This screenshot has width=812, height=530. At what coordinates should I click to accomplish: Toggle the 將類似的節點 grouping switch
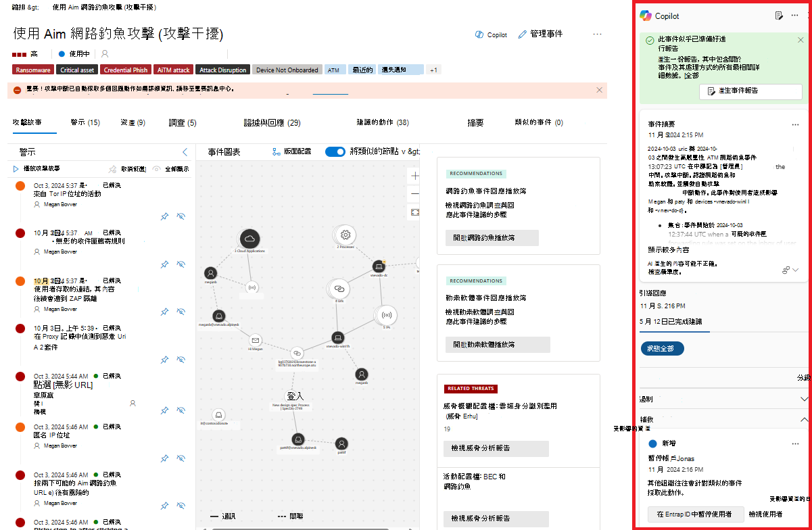coord(335,151)
